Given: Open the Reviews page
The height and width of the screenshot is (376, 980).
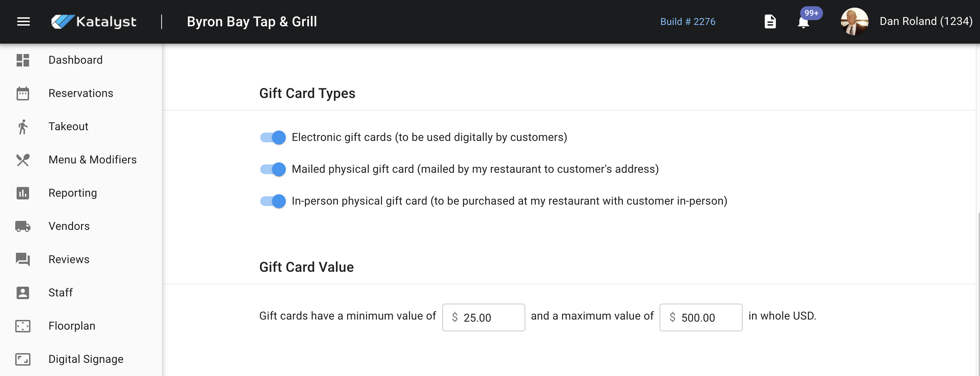Looking at the screenshot, I should [69, 260].
